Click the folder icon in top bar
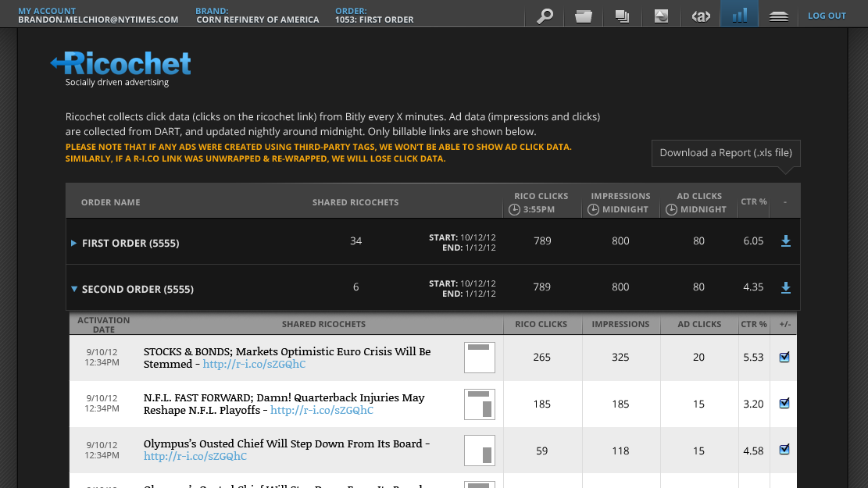The width and height of the screenshot is (868, 488). (584, 16)
